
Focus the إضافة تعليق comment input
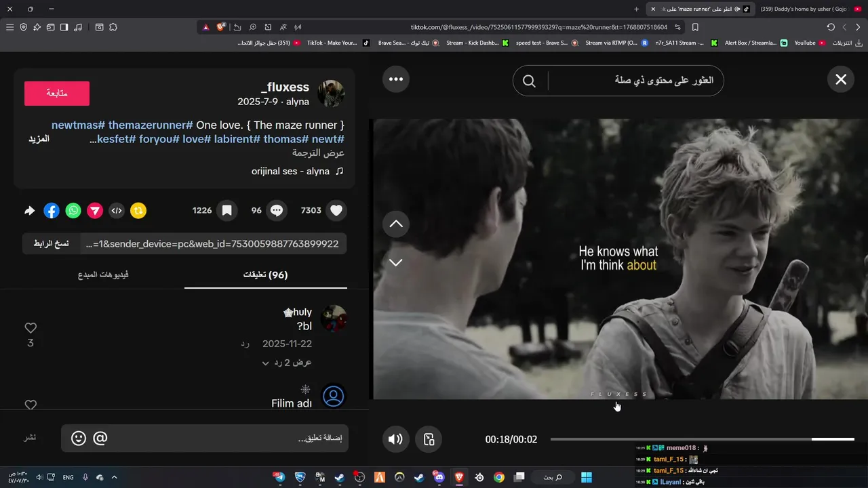pos(231,439)
